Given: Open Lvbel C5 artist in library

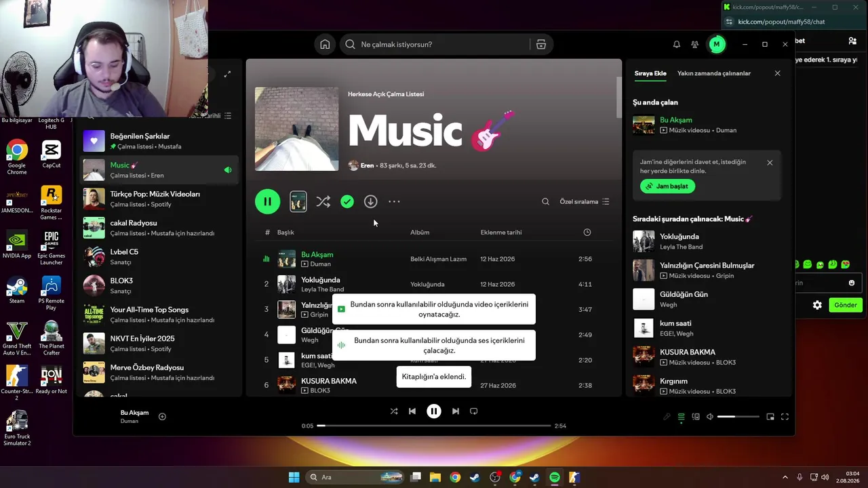Looking at the screenshot, I should coord(159,257).
